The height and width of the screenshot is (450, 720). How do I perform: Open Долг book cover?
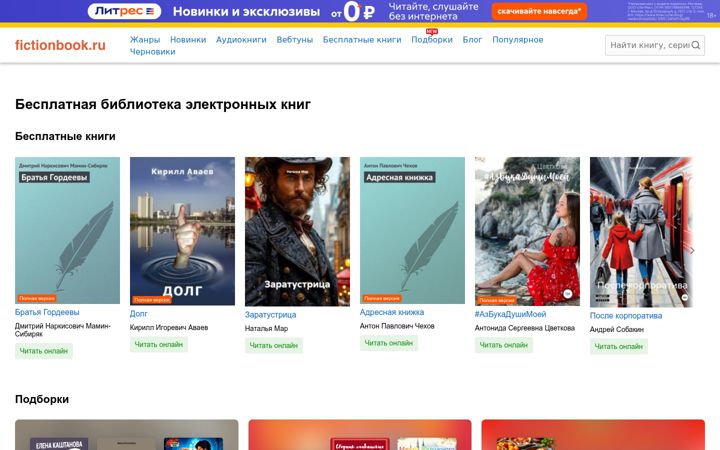tap(182, 231)
